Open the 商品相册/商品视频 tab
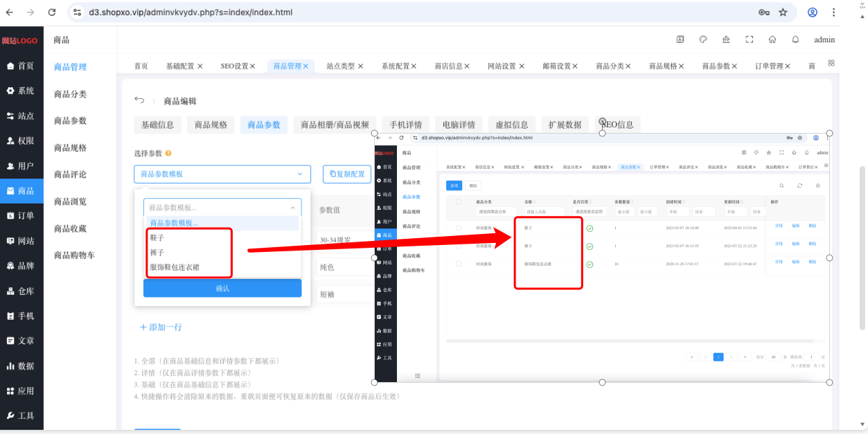The image size is (868, 434). [x=335, y=125]
